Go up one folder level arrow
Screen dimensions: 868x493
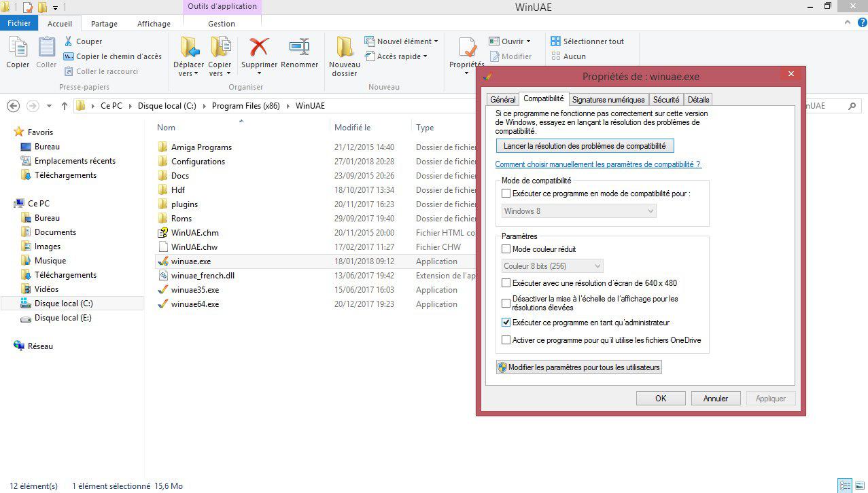(65, 106)
